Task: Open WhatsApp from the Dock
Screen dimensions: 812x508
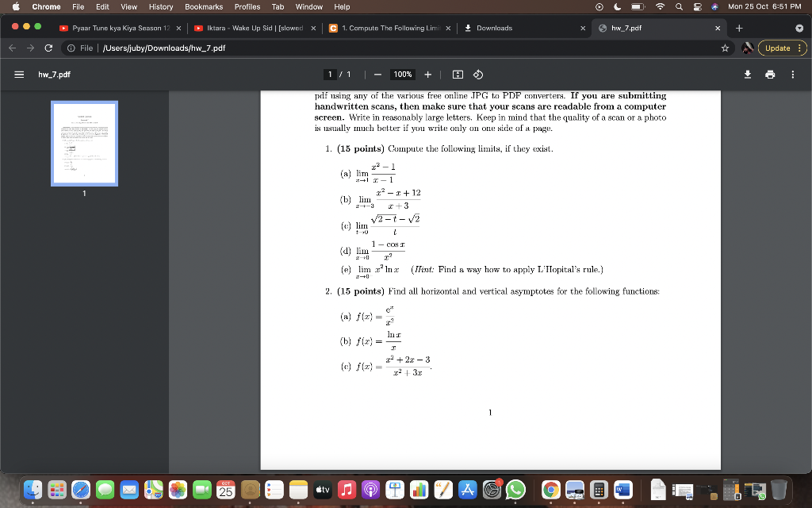Action: [515, 489]
